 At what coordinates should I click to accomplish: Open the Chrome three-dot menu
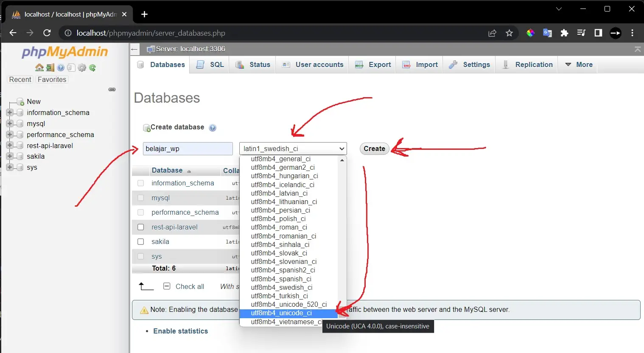tap(632, 33)
